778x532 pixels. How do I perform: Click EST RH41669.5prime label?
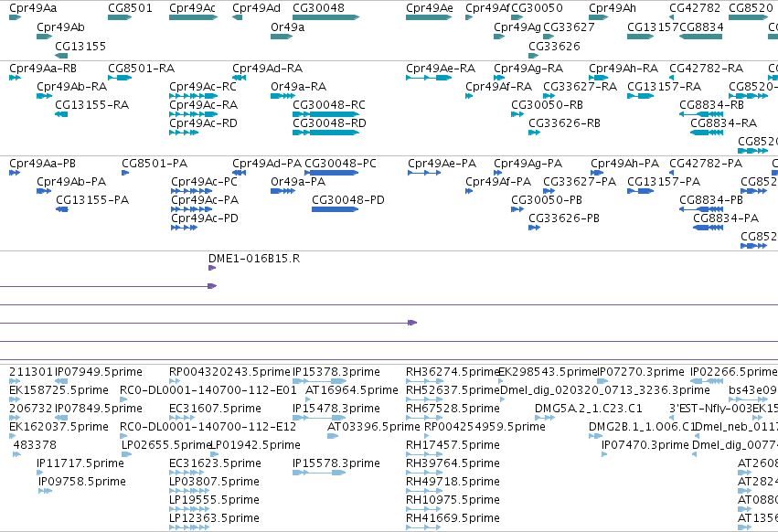(x=453, y=518)
